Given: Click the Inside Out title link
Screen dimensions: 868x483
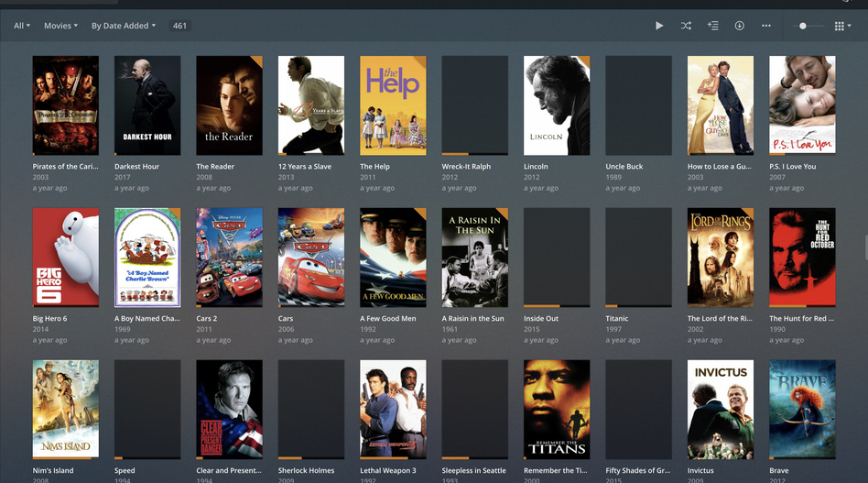Looking at the screenshot, I should (541, 319).
